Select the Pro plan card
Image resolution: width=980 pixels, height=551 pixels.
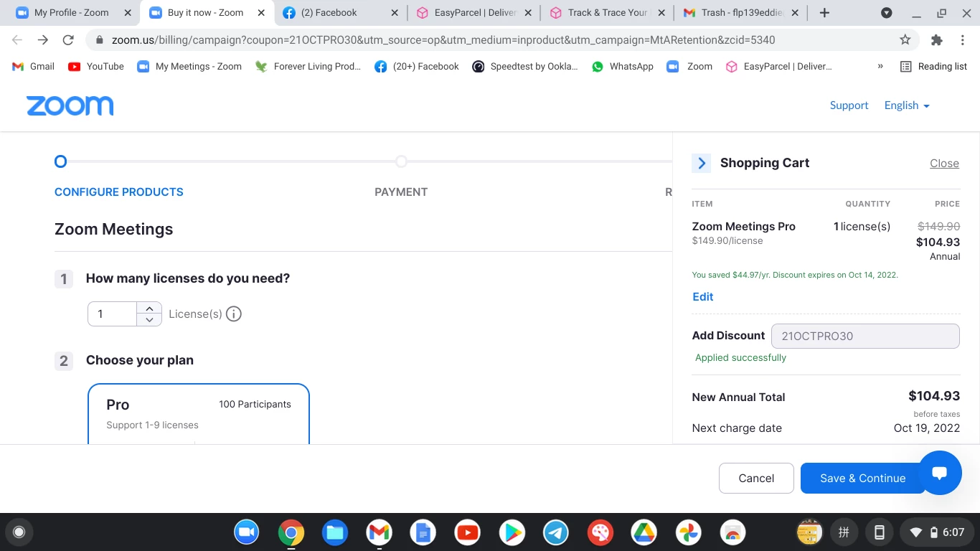[x=199, y=414]
